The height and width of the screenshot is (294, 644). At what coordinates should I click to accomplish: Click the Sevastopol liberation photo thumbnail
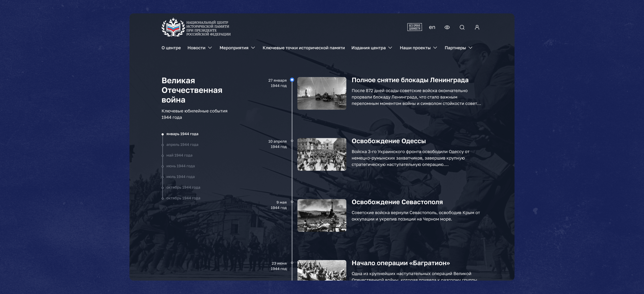point(322,215)
